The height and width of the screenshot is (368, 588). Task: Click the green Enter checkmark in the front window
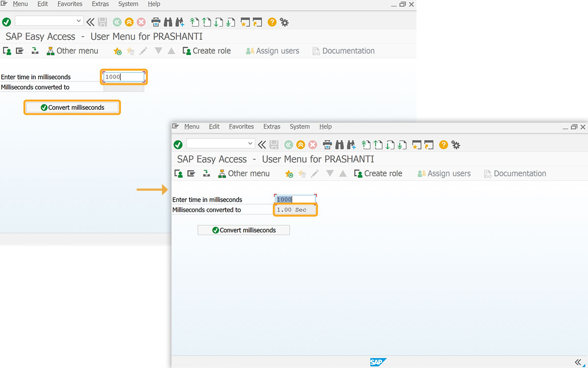coord(178,145)
